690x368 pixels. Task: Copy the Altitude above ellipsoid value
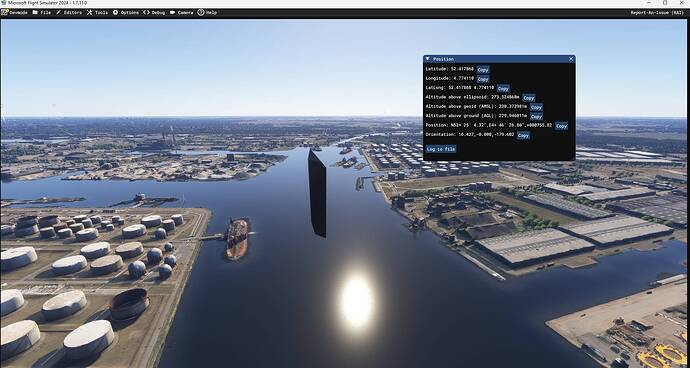coord(529,98)
